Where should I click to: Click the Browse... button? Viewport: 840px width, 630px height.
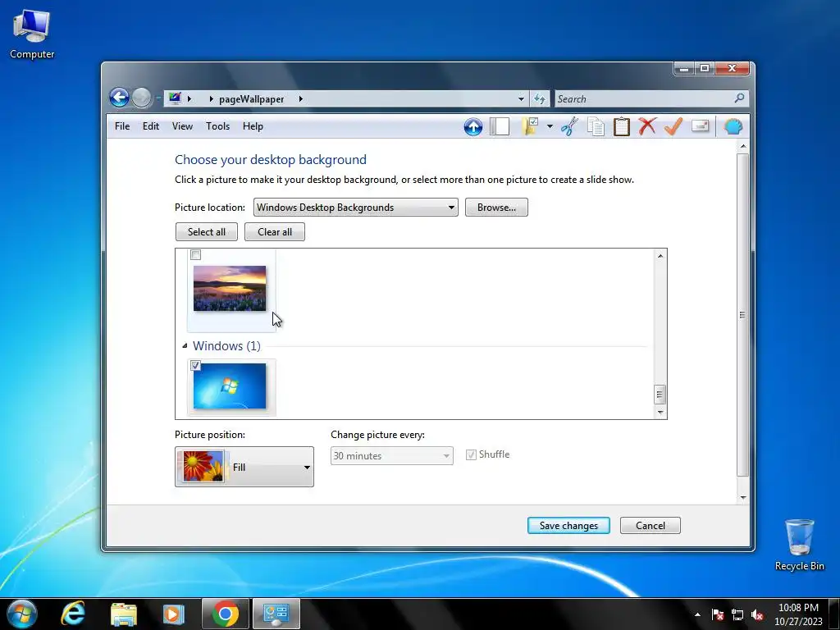[x=496, y=208]
